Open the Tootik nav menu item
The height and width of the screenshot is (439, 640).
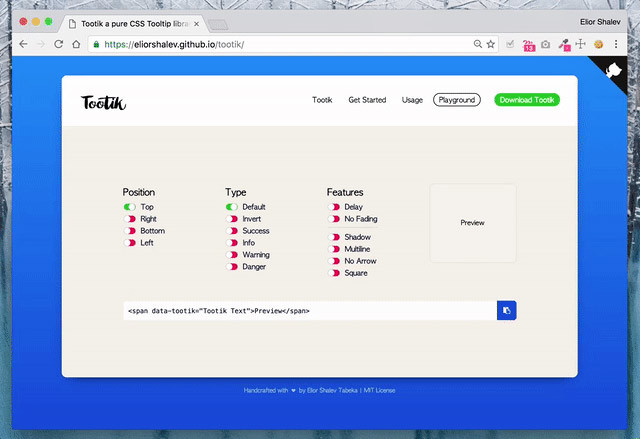pyautogui.click(x=322, y=100)
